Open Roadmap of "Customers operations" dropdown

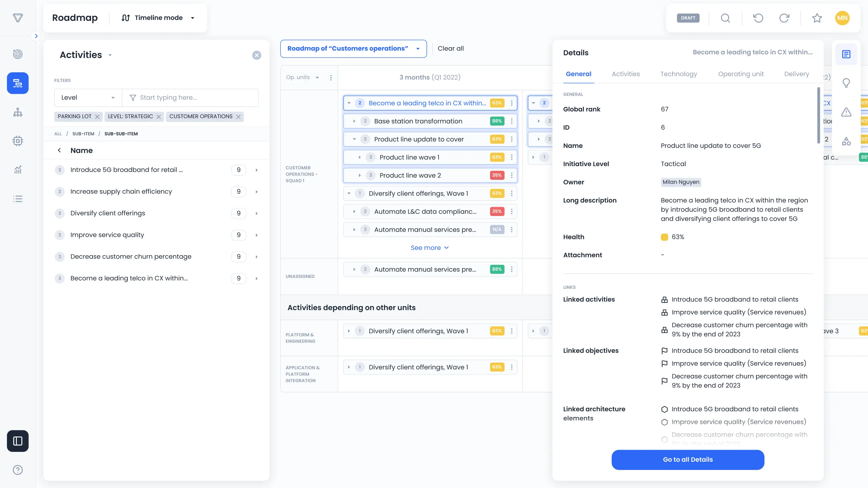[x=353, y=48]
